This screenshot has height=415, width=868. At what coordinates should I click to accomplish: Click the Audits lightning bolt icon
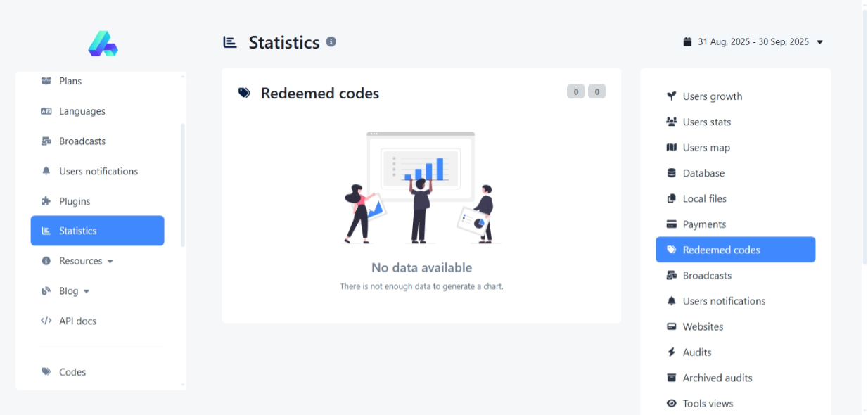[x=671, y=352]
